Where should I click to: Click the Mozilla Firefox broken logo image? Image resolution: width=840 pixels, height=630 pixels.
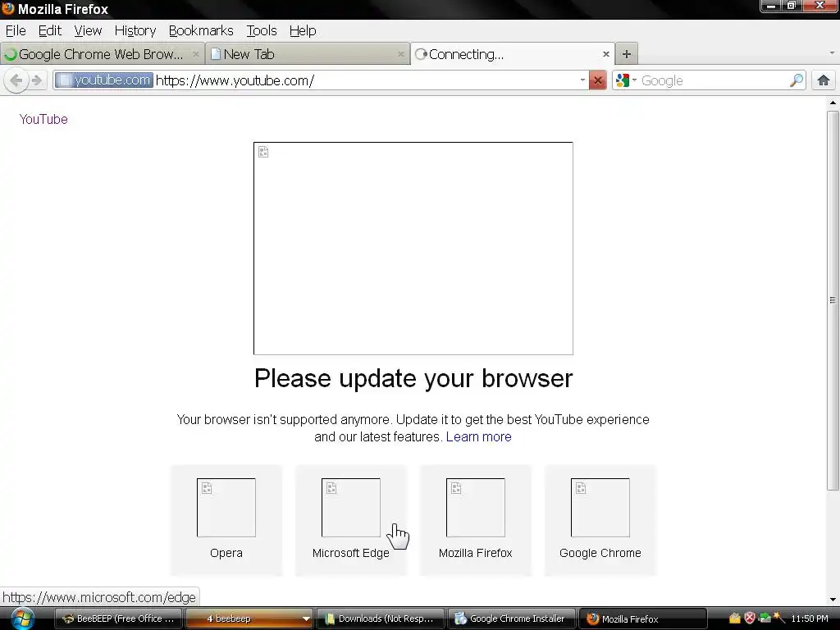point(475,507)
